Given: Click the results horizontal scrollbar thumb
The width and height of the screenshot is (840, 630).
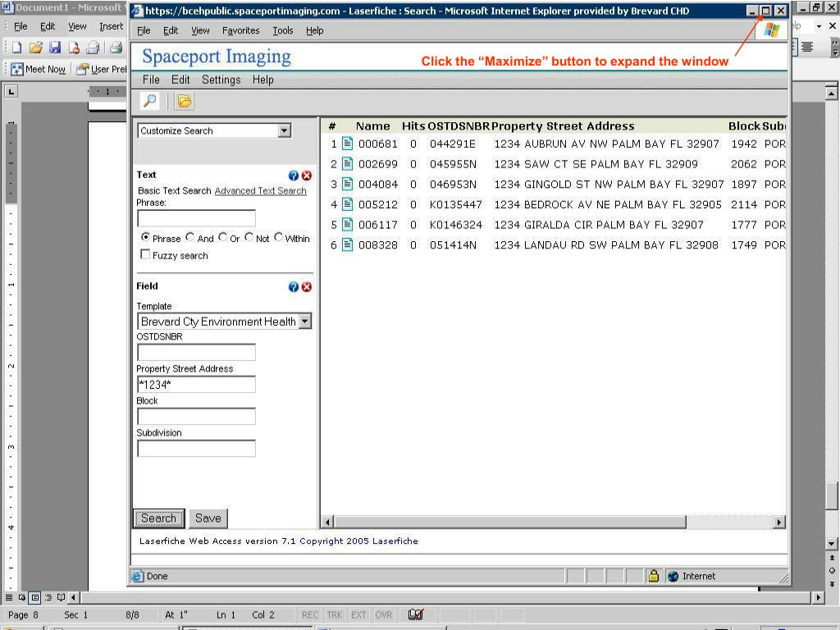Looking at the screenshot, I should [510, 522].
